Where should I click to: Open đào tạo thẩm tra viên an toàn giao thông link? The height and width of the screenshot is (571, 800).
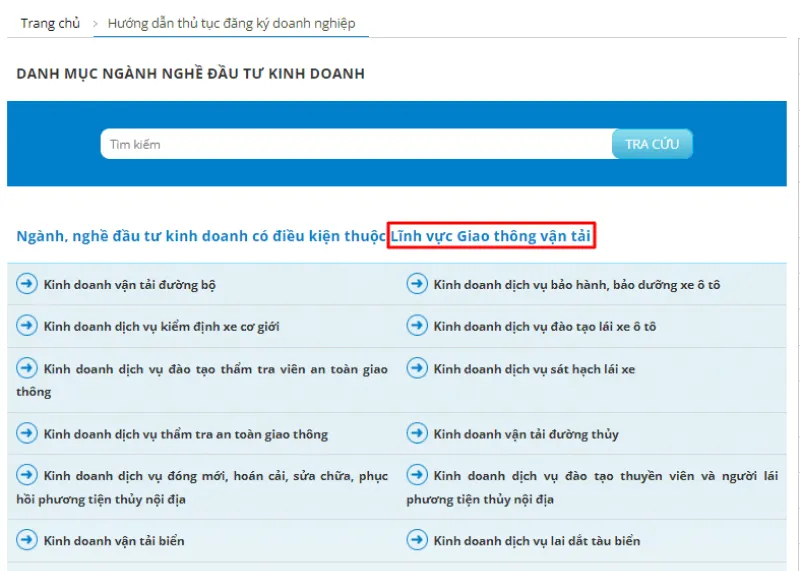[215, 370]
